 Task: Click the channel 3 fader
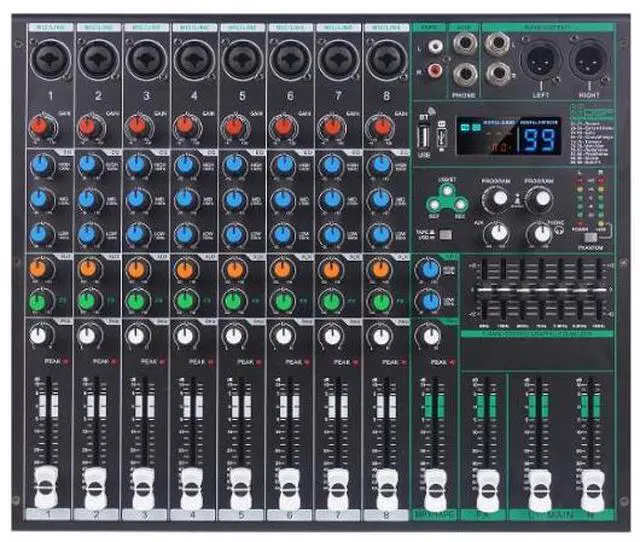coord(143,487)
